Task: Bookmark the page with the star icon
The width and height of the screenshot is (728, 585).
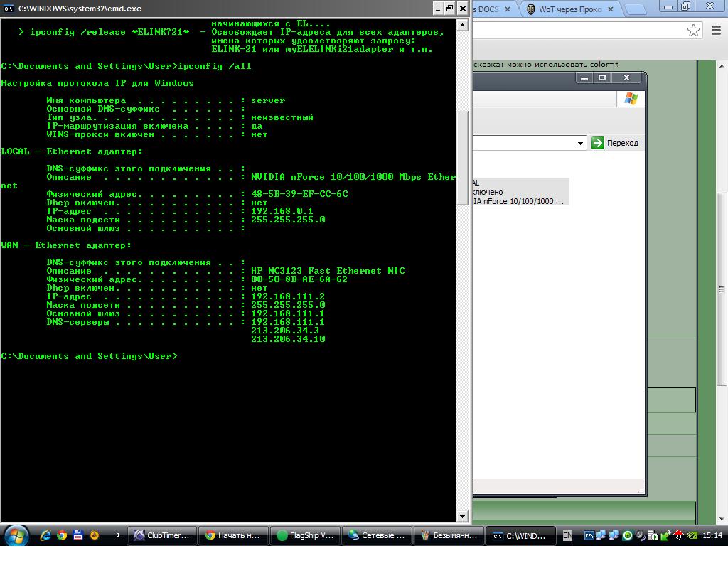Action: pos(693,31)
